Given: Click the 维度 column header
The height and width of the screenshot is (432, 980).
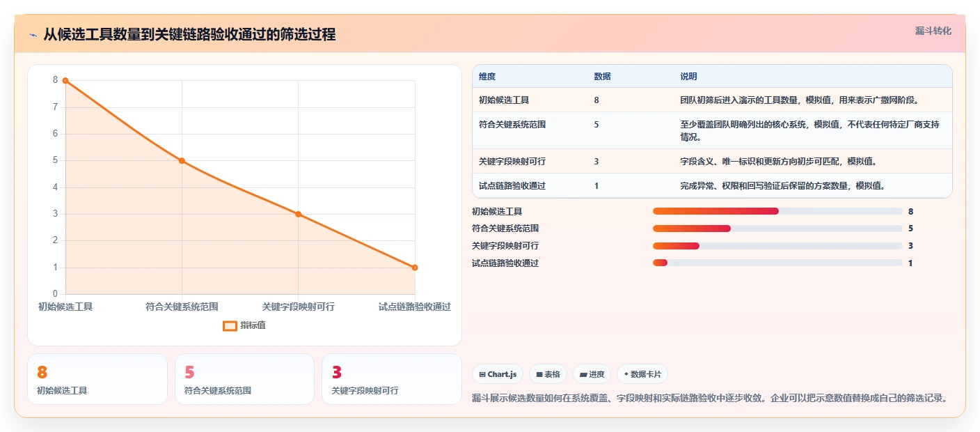Looking at the screenshot, I should tap(487, 77).
